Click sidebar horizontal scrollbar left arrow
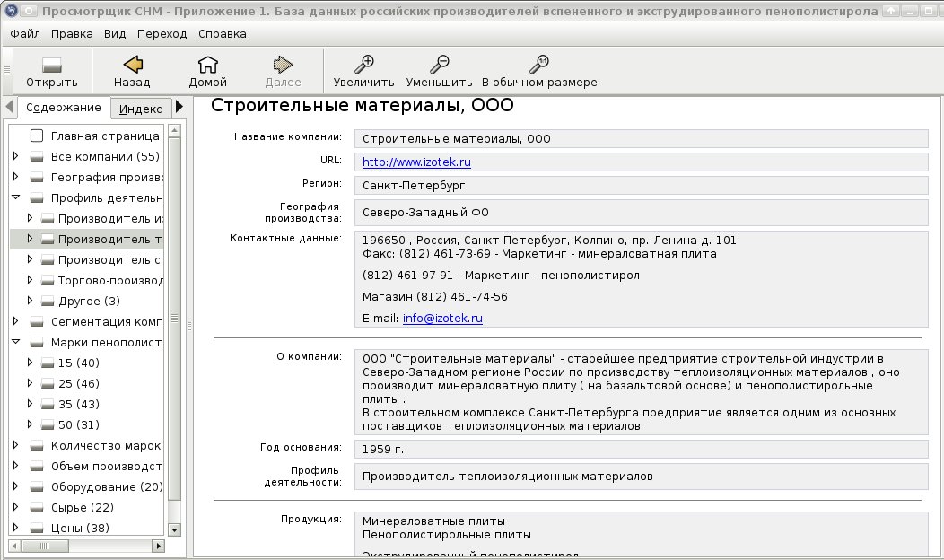 (14, 547)
